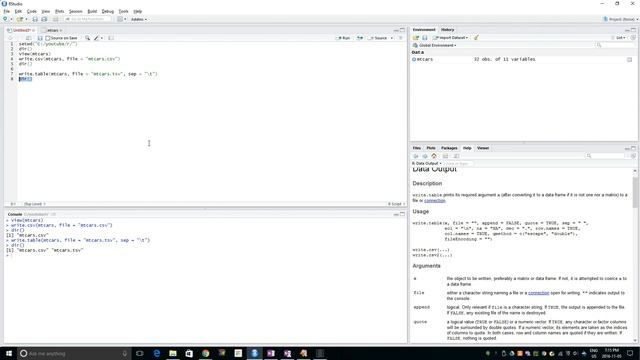The height and width of the screenshot is (360, 640).
Task: Expand the mtcars data object
Action: tap(414, 60)
